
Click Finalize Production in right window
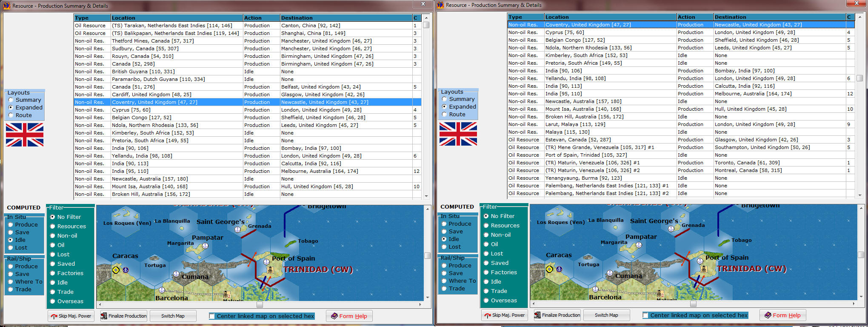557,315
